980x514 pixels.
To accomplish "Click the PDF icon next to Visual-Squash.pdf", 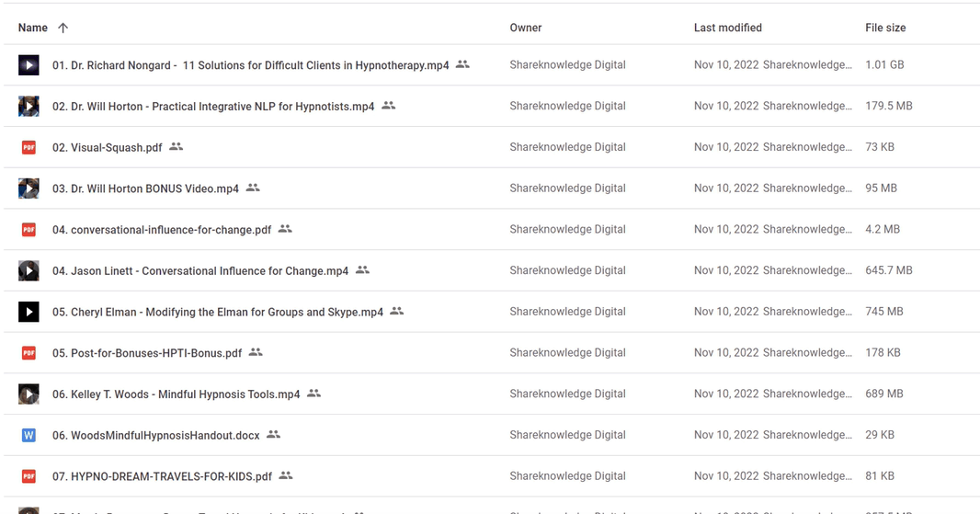I will tap(28, 147).
